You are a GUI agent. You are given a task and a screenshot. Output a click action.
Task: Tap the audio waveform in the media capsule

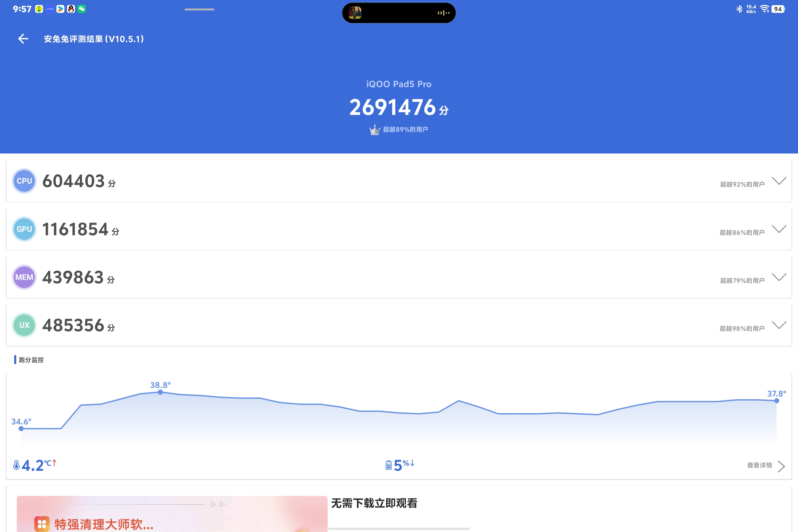tap(443, 13)
